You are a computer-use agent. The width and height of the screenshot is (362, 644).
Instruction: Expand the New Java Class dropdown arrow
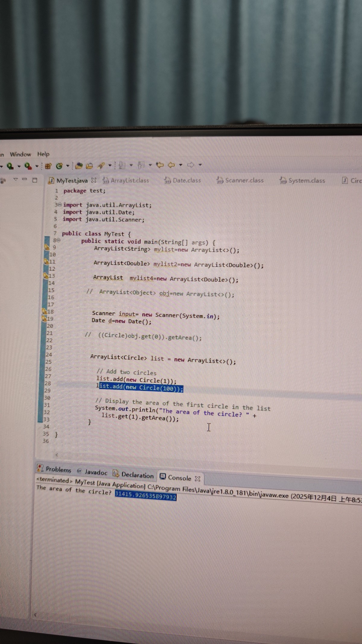(x=68, y=165)
